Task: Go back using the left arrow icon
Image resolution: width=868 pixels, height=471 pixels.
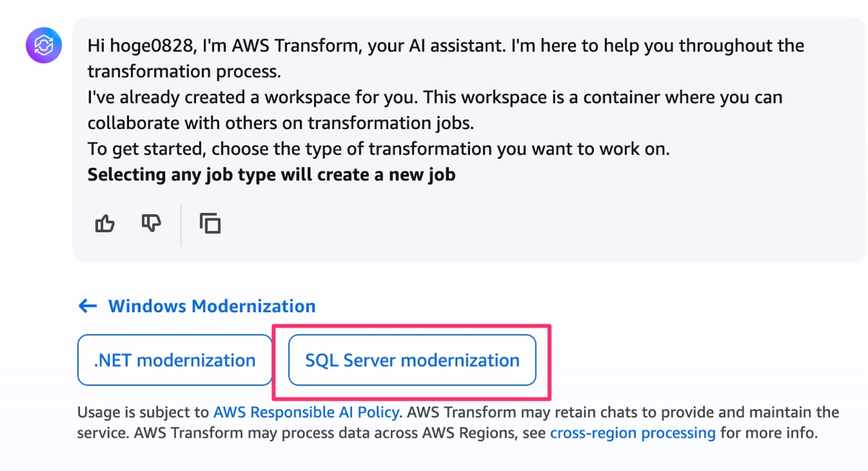Action: [87, 306]
